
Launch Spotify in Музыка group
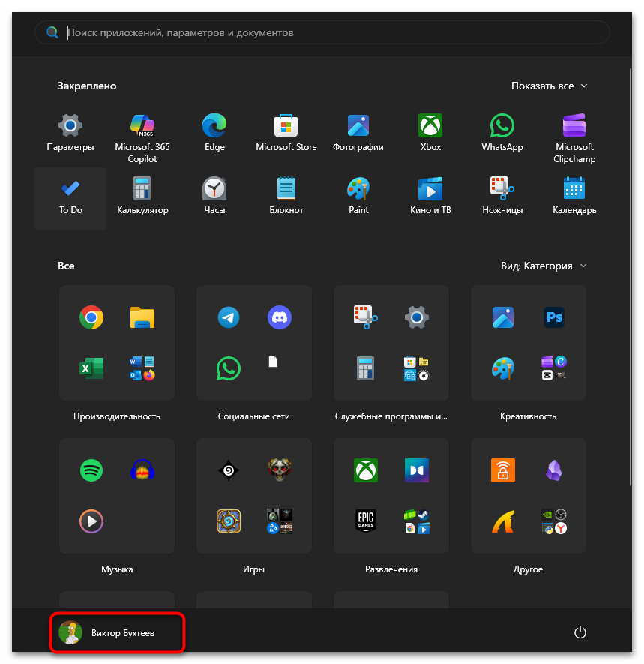[91, 470]
